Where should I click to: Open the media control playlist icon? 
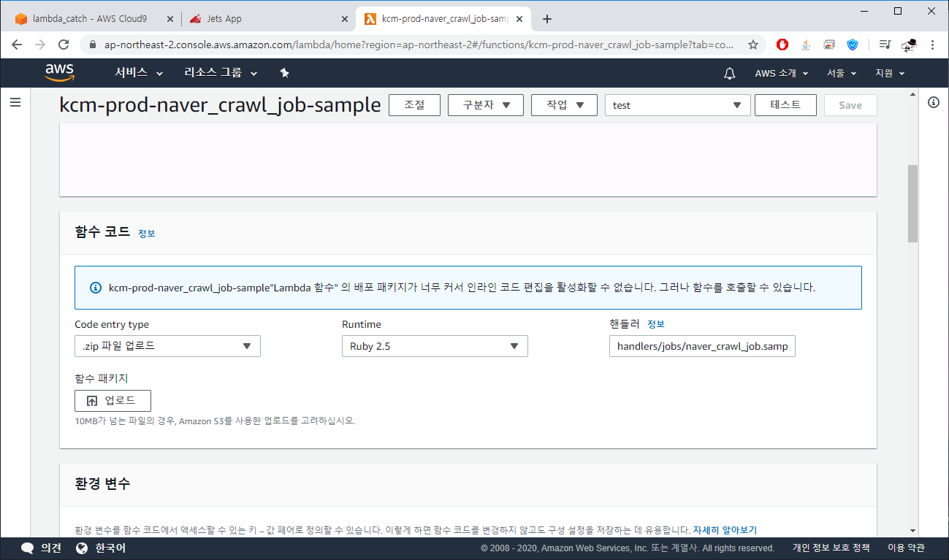click(885, 45)
